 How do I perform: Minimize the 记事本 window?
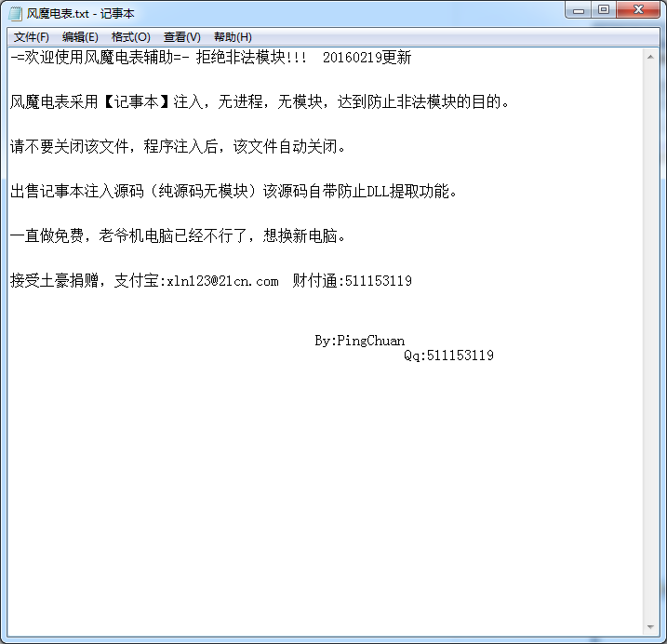pos(580,9)
